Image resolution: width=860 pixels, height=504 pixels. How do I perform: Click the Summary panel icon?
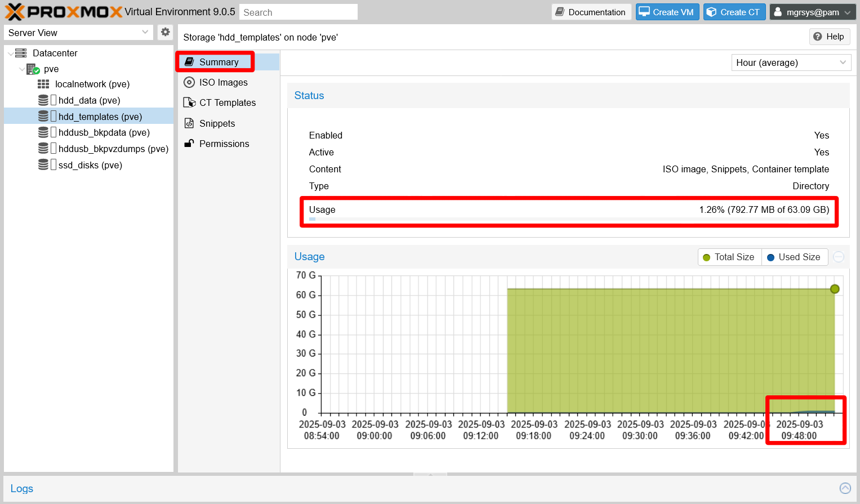(x=189, y=62)
